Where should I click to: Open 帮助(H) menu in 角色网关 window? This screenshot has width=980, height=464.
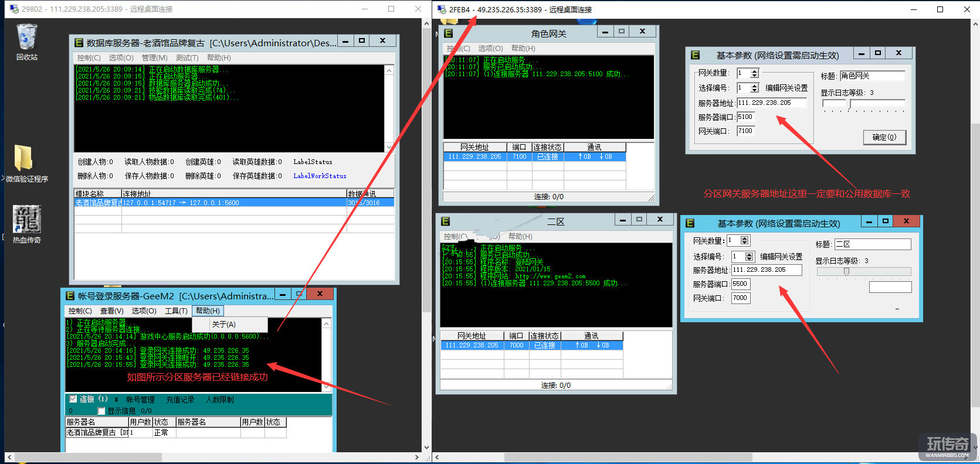[x=523, y=49]
